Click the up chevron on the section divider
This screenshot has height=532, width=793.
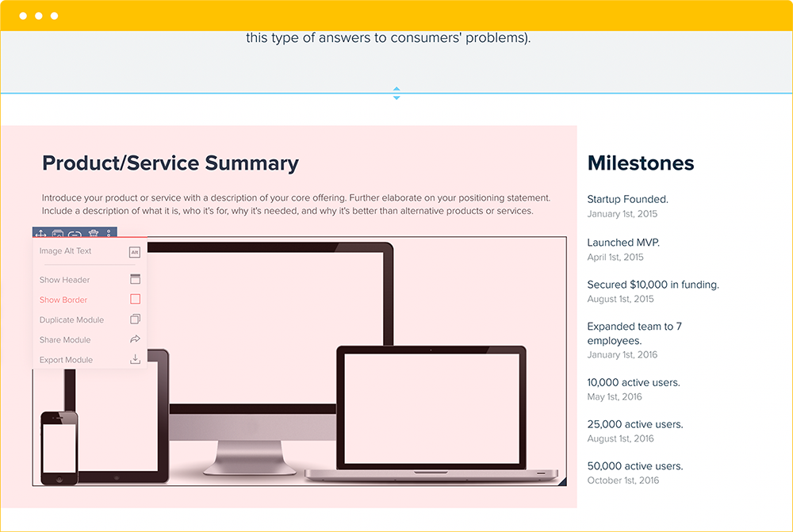click(396, 90)
